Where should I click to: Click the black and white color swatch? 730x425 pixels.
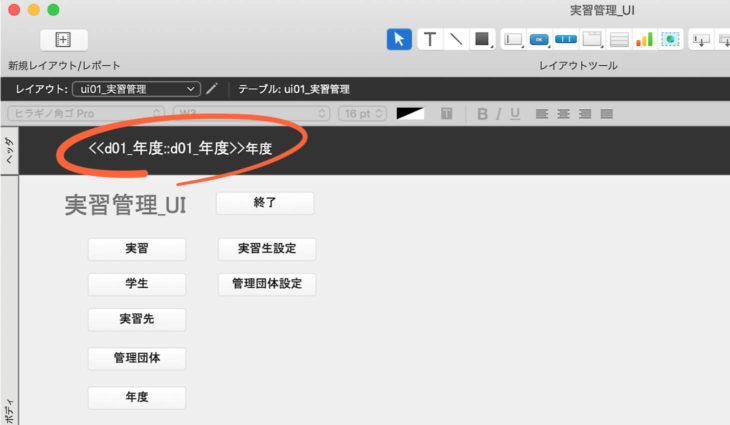410,114
